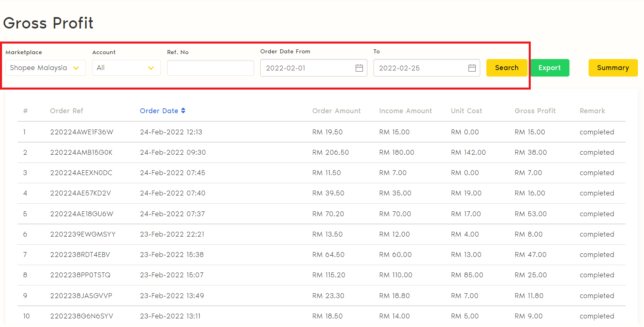Click the Order Date From field 2022-02-01
Viewport: 644px width, 327px height.
(x=314, y=68)
